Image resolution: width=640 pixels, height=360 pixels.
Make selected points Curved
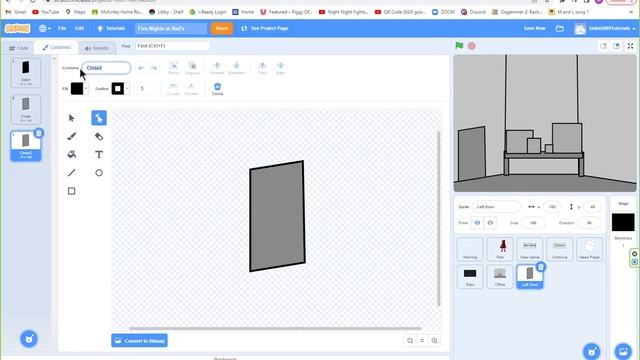point(173,89)
